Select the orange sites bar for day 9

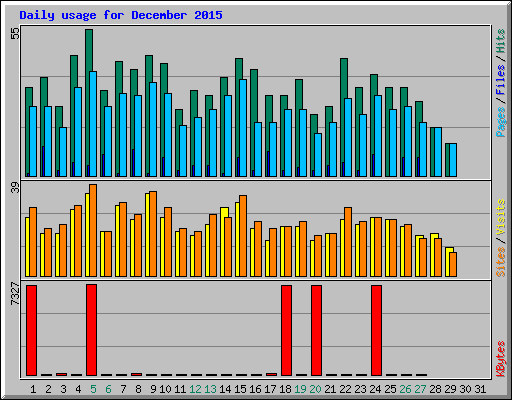click(x=153, y=234)
